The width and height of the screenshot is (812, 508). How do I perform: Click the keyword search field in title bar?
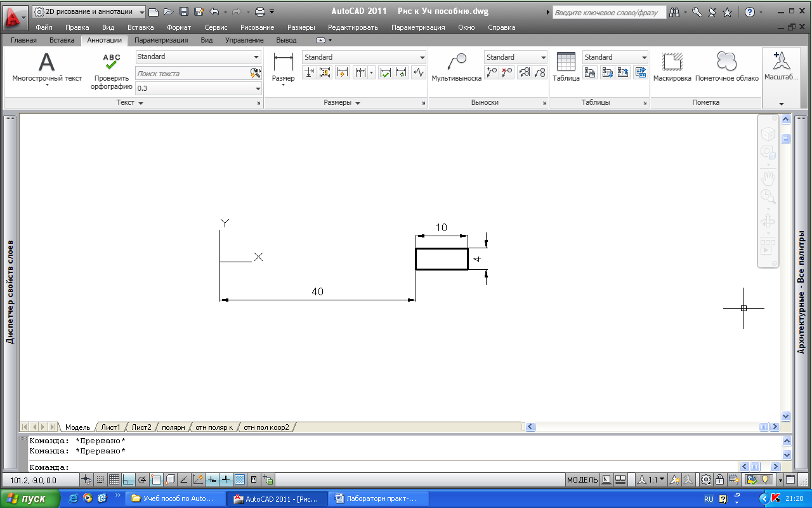pos(609,12)
